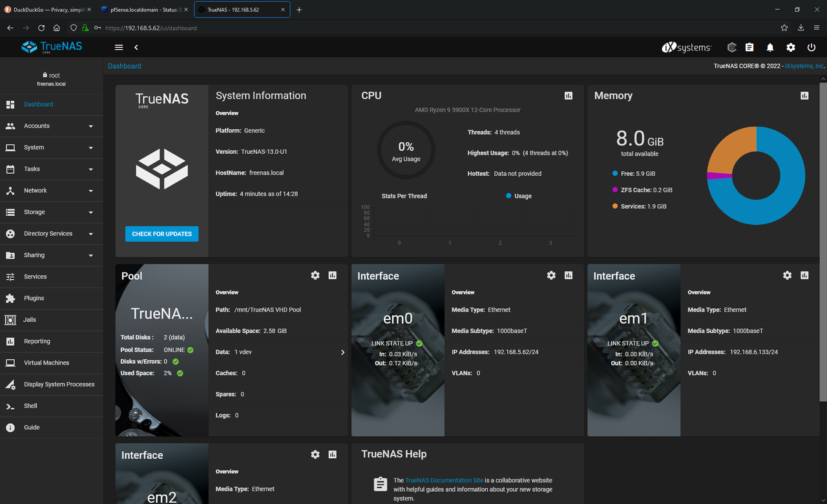Viewport: 827px width, 504px height.
Task: Click the em0 IP address 192.168.5.62/24
Action: 516,352
